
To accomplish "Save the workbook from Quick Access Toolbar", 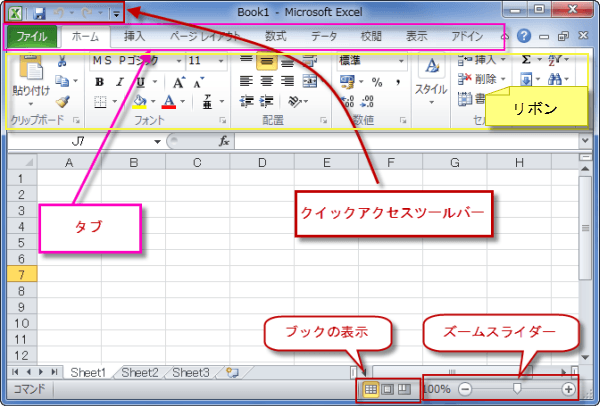I will [x=39, y=13].
